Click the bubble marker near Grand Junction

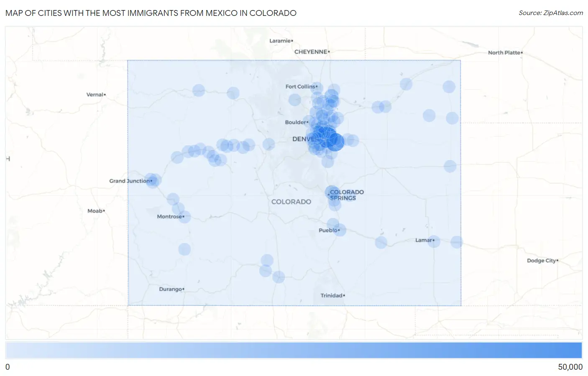[x=153, y=182]
